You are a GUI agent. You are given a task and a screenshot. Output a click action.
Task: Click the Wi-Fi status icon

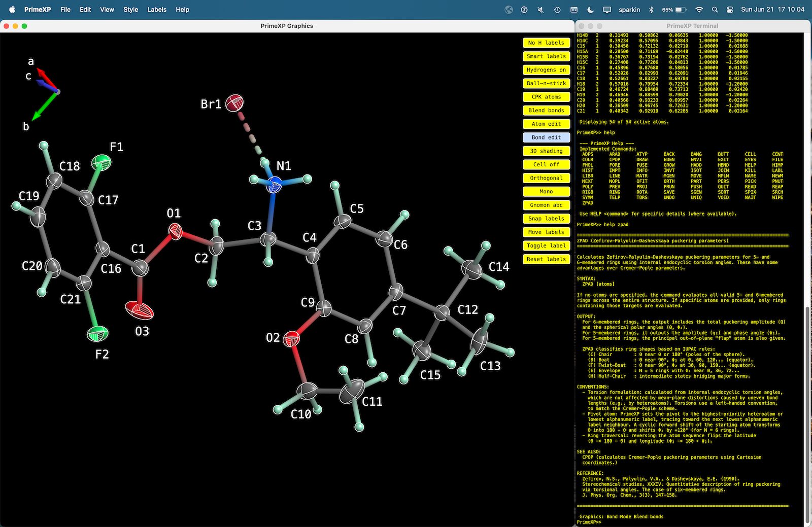699,10
